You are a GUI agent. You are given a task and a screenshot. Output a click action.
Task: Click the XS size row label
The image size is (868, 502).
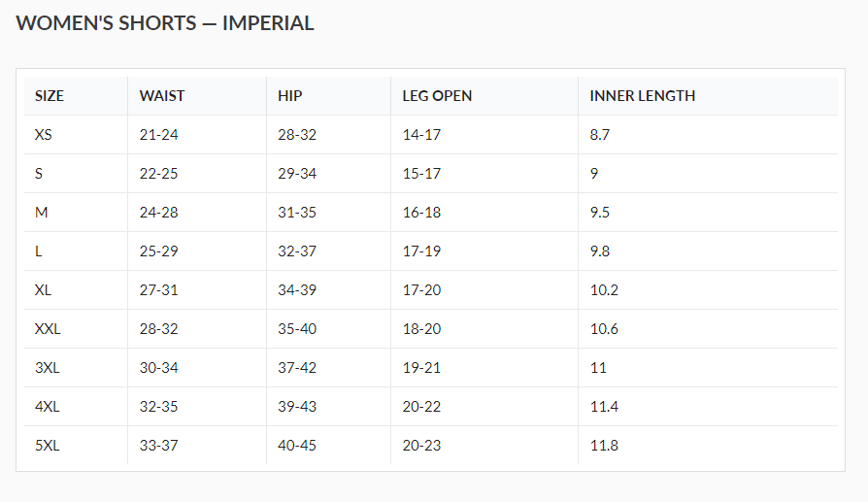click(x=44, y=135)
